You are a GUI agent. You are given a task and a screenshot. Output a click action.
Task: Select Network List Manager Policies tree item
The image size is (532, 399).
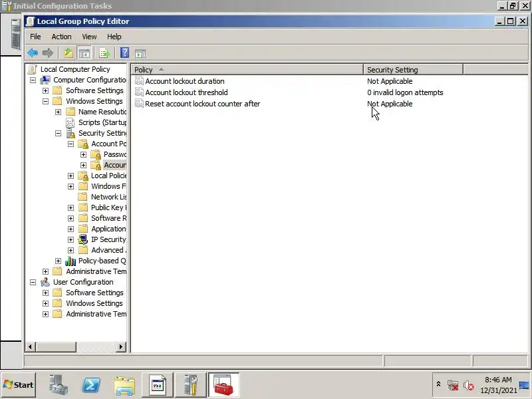click(108, 197)
